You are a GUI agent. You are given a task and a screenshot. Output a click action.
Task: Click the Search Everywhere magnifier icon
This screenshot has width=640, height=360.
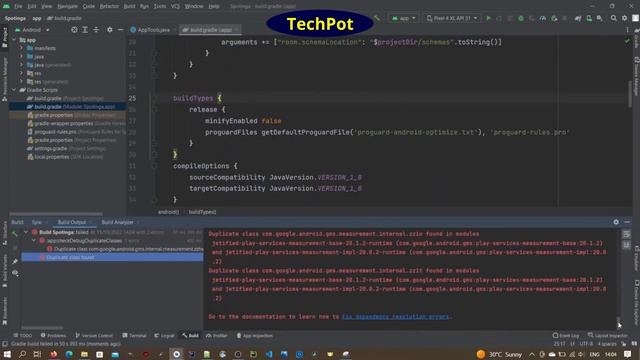pos(613,18)
